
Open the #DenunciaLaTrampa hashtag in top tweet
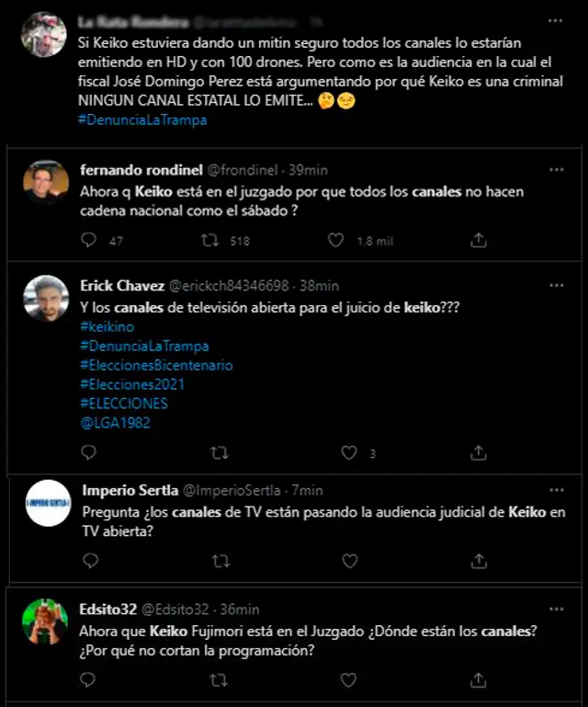(x=143, y=120)
